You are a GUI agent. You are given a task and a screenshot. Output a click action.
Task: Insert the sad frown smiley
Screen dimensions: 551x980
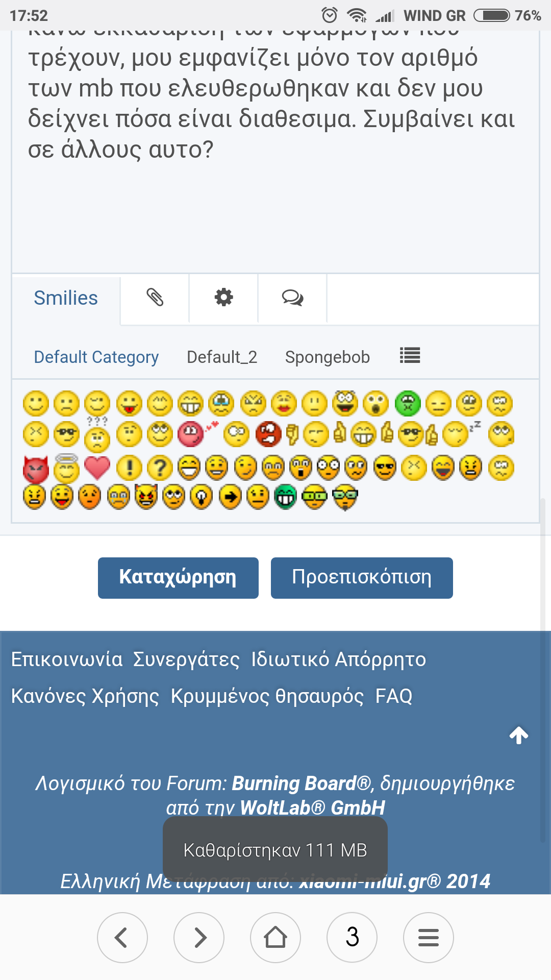pyautogui.click(x=67, y=404)
